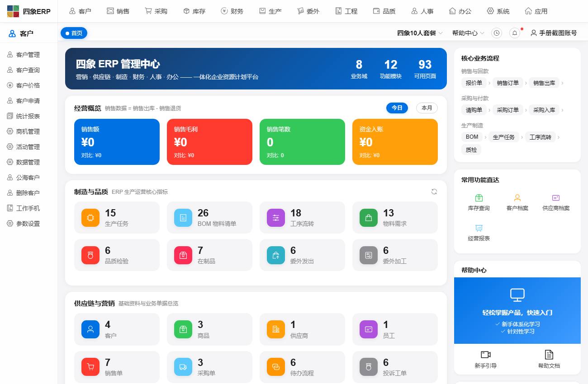This screenshot has height=384, width=588.
Task: Click the red 销售毛利 card
Action: pos(209,142)
